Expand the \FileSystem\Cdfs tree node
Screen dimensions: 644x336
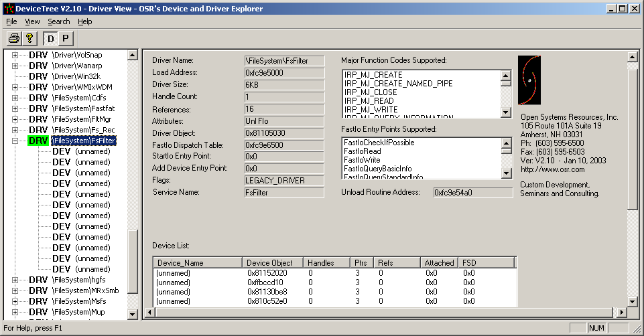point(15,98)
